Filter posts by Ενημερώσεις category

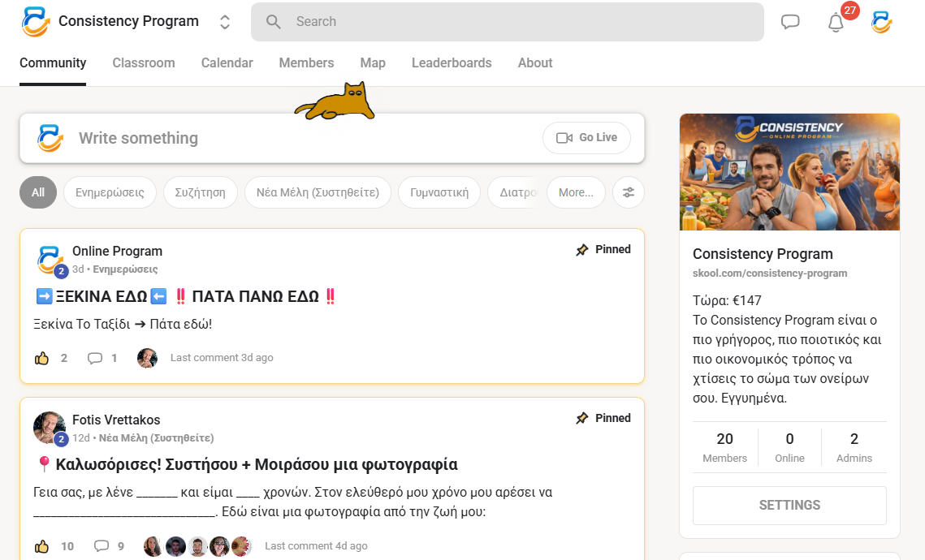[110, 192]
